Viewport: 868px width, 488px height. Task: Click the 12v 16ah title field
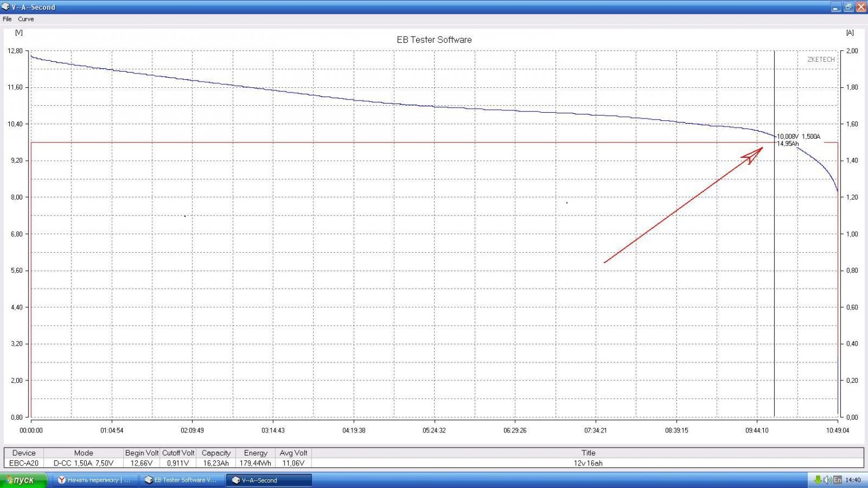pos(588,463)
